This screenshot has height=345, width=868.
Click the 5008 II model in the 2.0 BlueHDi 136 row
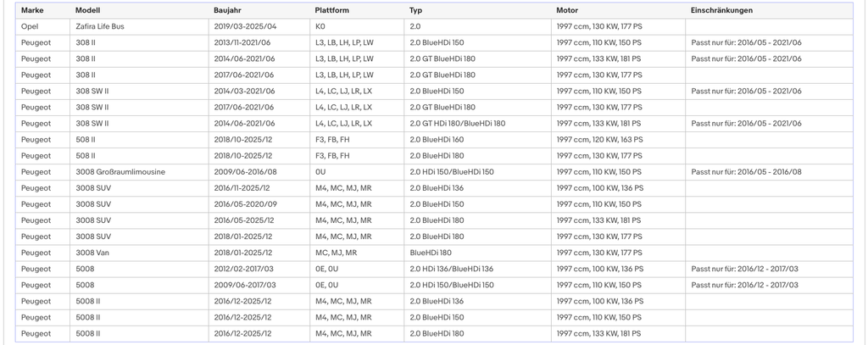pyautogui.click(x=139, y=301)
